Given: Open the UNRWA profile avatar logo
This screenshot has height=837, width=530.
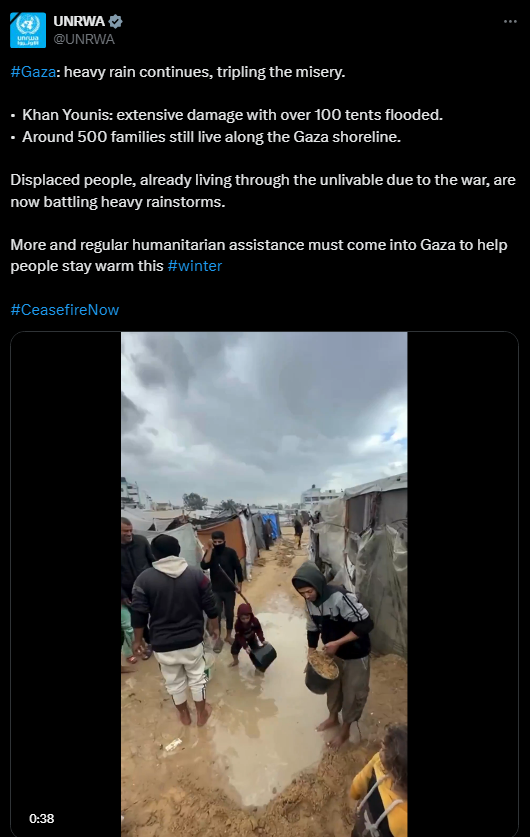Looking at the screenshot, I should [x=28, y=30].
